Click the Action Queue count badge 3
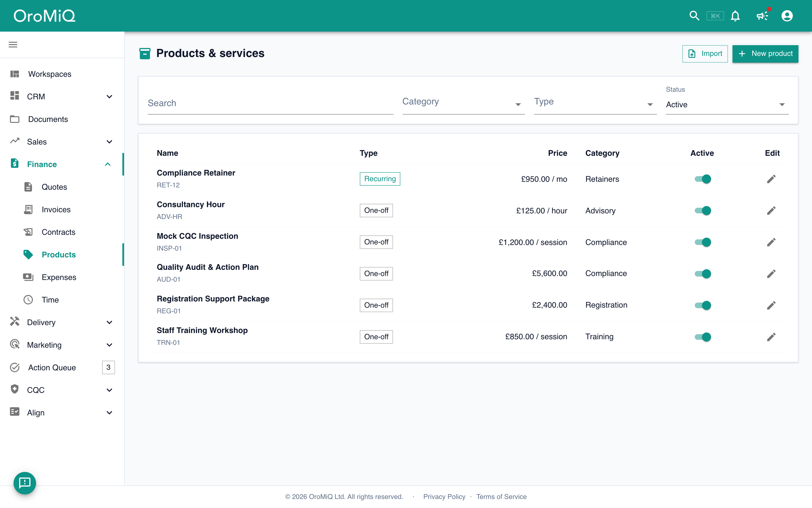The image size is (812, 508). [108, 367]
